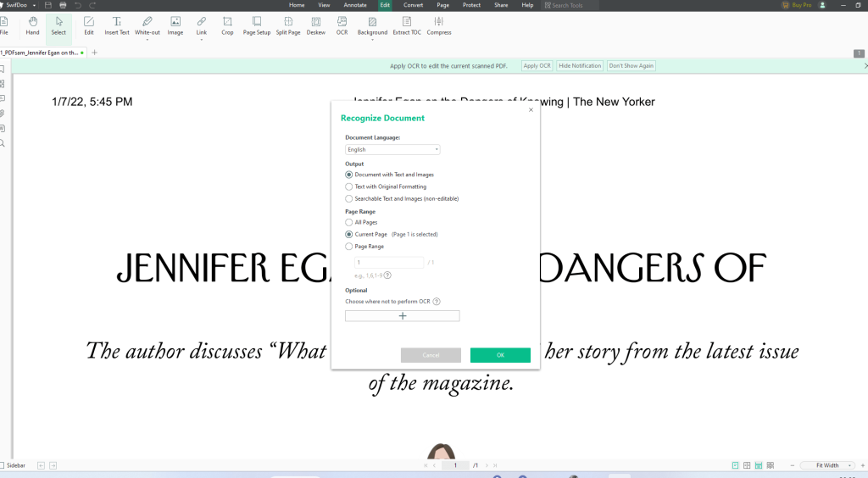Image resolution: width=868 pixels, height=478 pixels.
Task: Select Document with Text and Images output
Action: click(x=348, y=175)
